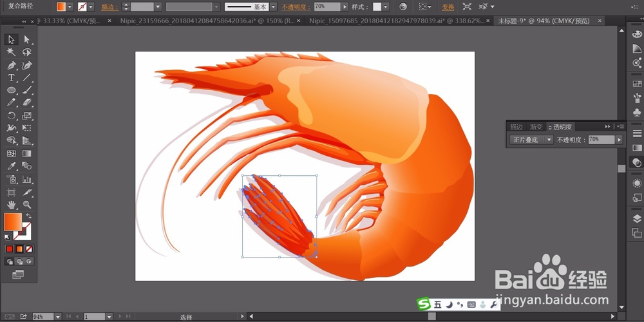Enable Draw Normal mode
The width and height of the screenshot is (644, 322).
click(10, 261)
